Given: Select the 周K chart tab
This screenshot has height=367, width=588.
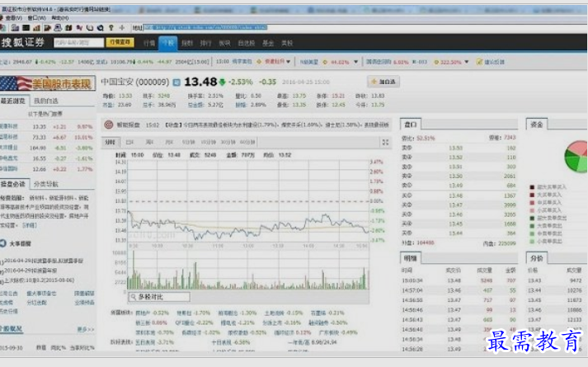Looking at the screenshot, I should [x=149, y=142].
